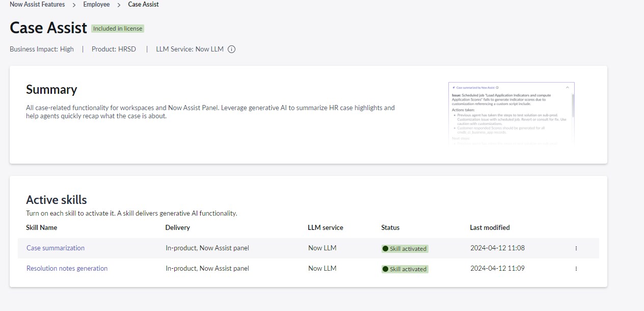Open the Case summarization skill
The height and width of the screenshot is (311, 644).
(56, 248)
